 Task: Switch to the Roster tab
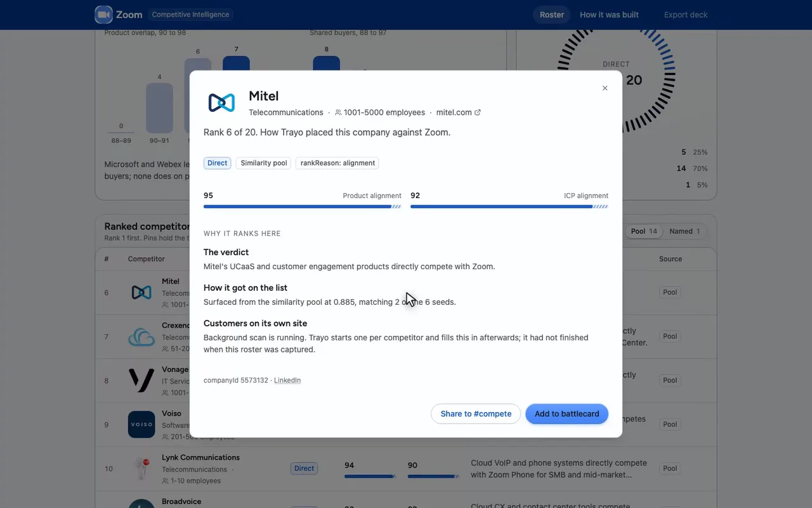(552, 15)
